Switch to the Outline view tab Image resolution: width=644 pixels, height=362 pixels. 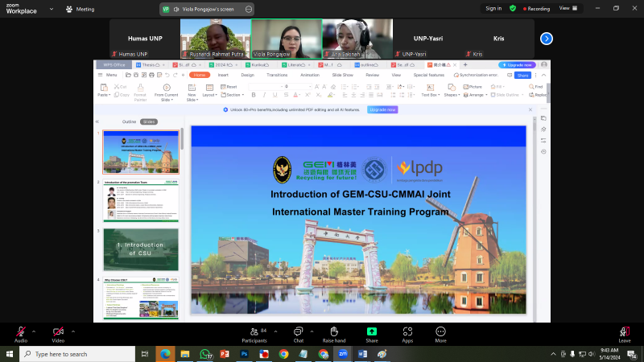[129, 121]
